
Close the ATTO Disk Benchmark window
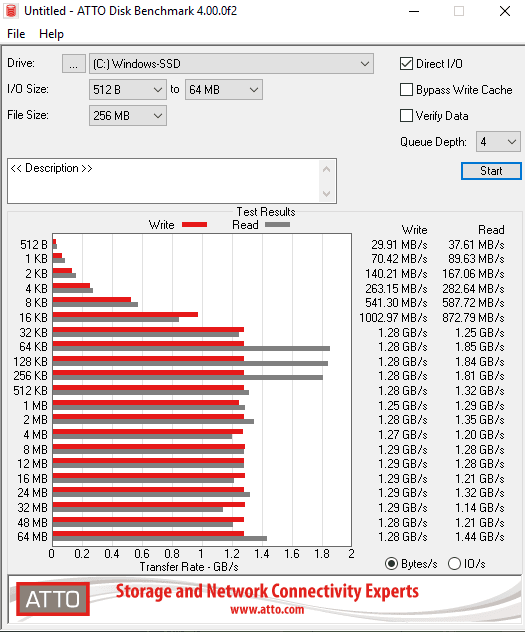pos(505,11)
